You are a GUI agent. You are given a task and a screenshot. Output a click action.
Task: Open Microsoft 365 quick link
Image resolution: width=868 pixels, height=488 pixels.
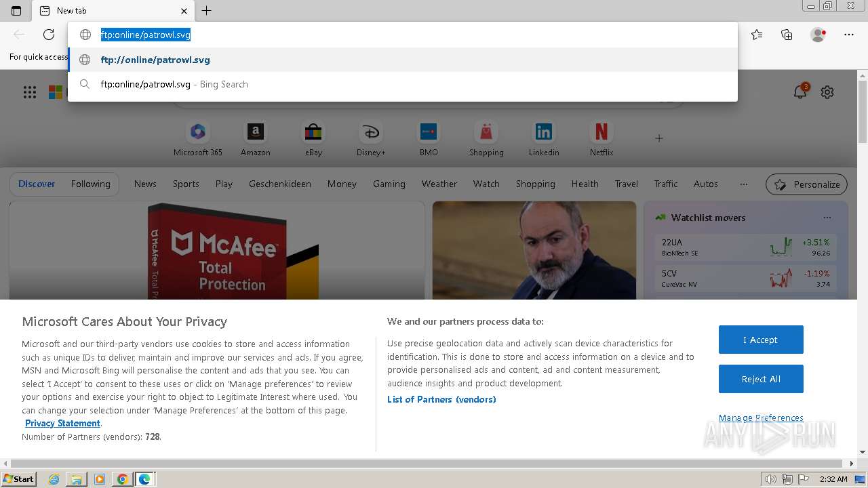point(198,139)
